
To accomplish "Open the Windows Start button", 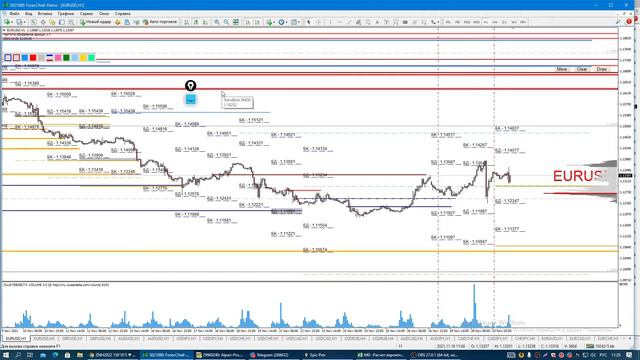I will [x=6, y=355].
